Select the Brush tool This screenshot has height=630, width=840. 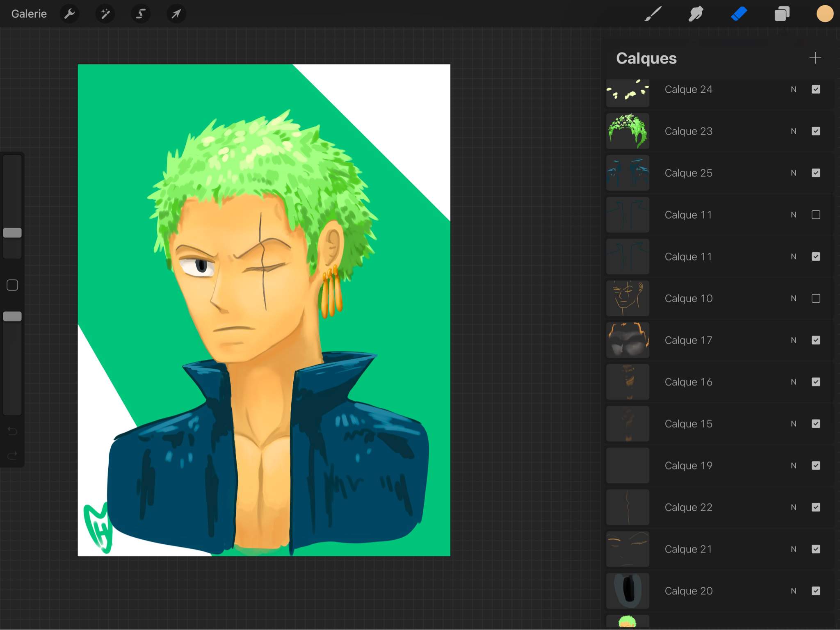[653, 14]
